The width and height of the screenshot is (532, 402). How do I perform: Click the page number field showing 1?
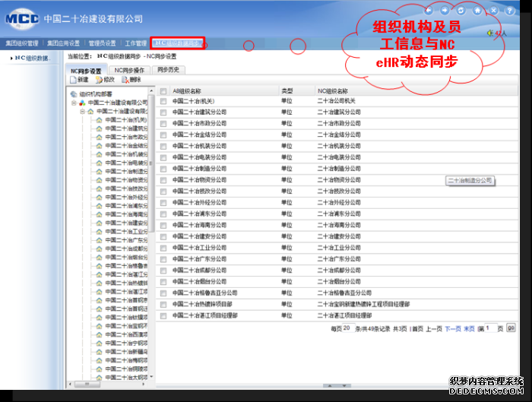[491, 328]
